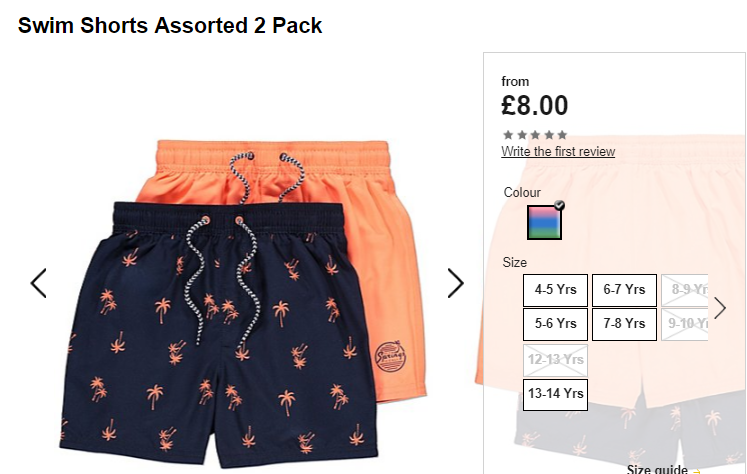This screenshot has height=474, width=747.
Task: Click the unavailable 8-9 Yrs size
Action: [x=685, y=290]
